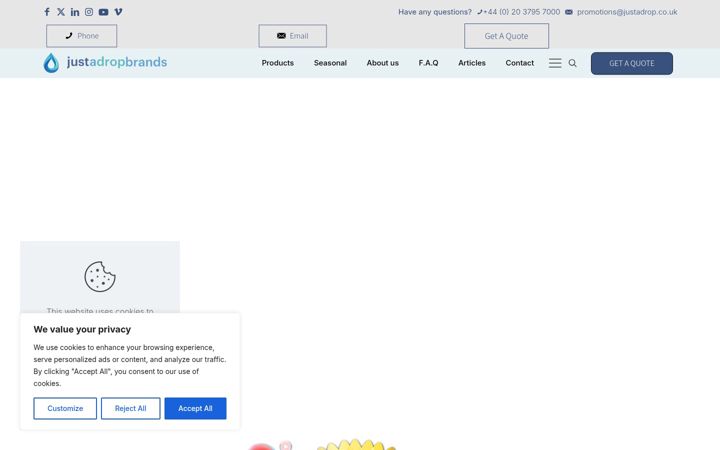Image resolution: width=720 pixels, height=450 pixels.
Task: Click the 'We value your privacy' heading
Action: click(82, 329)
